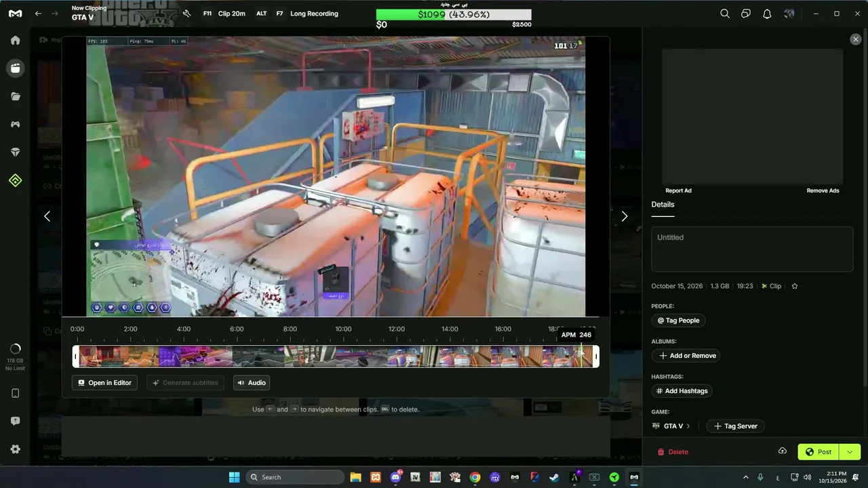
Task: Click the timeline right trim handle
Action: click(x=596, y=357)
